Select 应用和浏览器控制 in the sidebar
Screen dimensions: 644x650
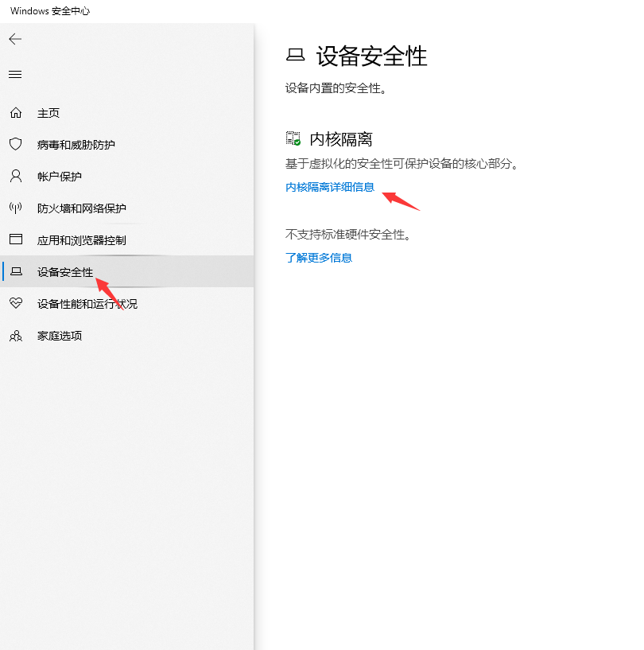(x=82, y=240)
